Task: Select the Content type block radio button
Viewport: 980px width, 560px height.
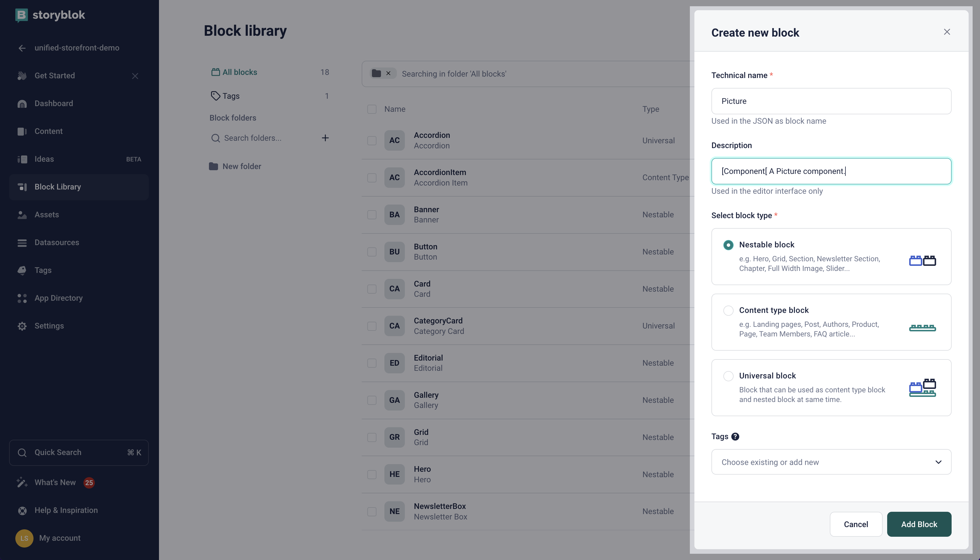Action: (x=728, y=310)
